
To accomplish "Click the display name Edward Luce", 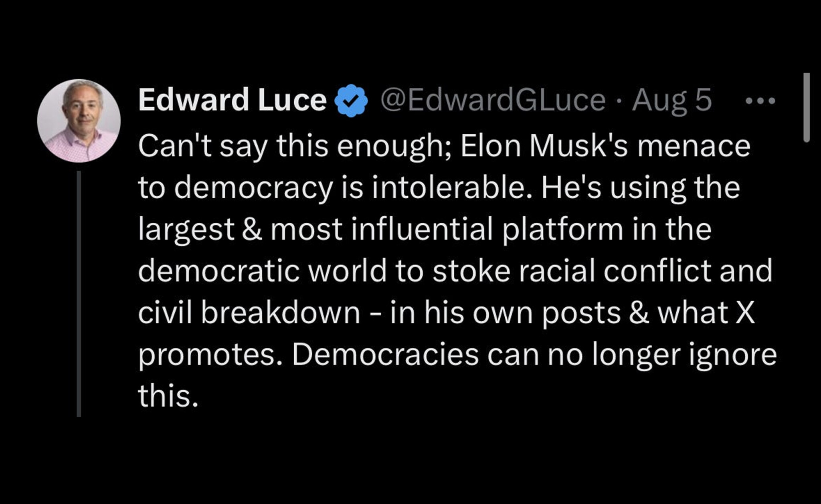I will pyautogui.click(x=232, y=100).
